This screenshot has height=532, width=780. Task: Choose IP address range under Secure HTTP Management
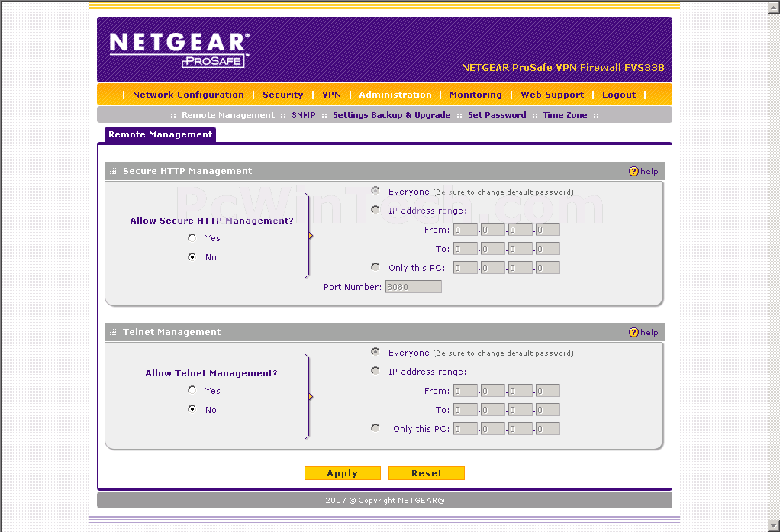click(x=375, y=210)
